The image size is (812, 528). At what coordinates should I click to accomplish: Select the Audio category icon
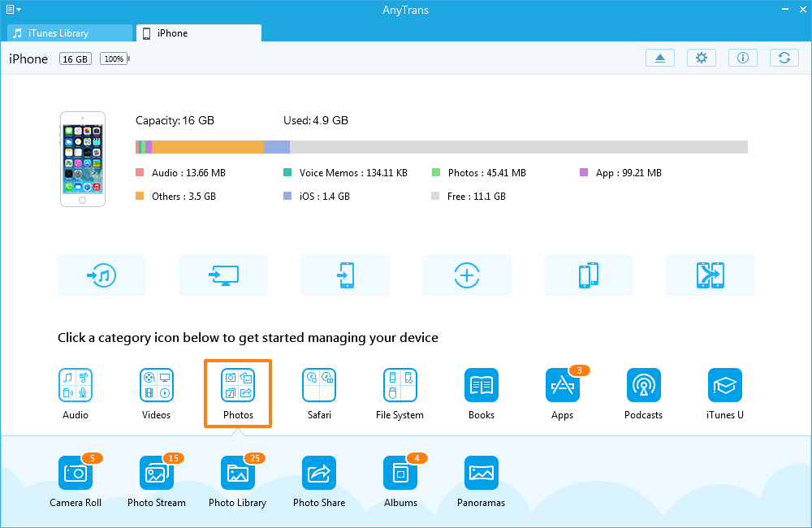pyautogui.click(x=76, y=385)
